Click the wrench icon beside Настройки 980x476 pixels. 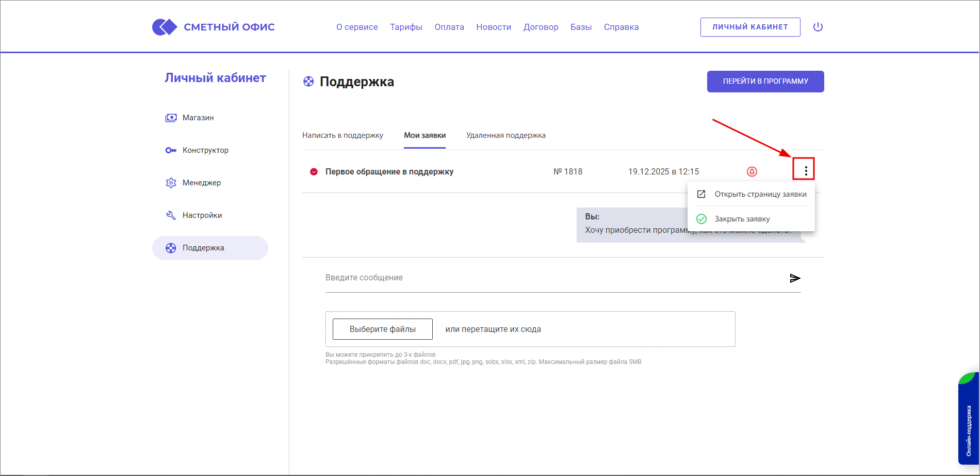pos(171,215)
